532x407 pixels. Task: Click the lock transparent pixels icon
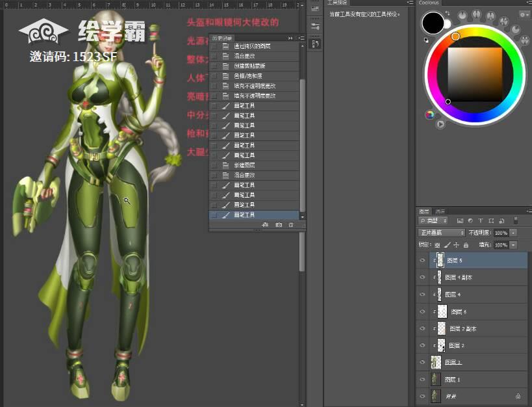437,245
